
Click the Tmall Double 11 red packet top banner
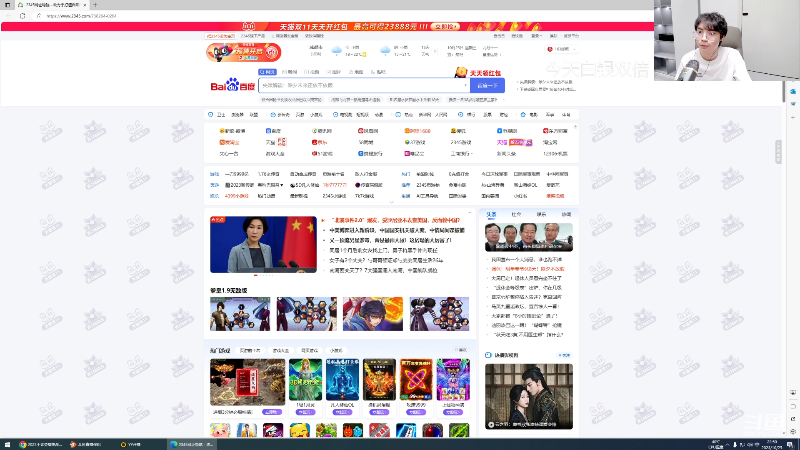pos(327,27)
